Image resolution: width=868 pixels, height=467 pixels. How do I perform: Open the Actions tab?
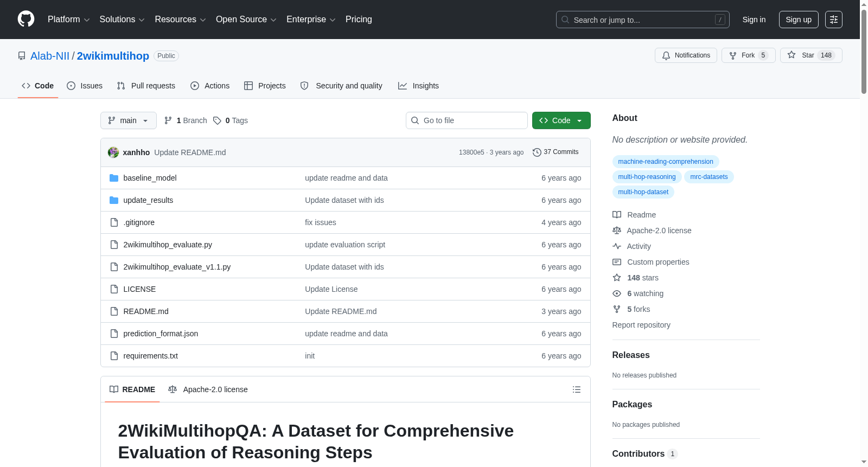pyautogui.click(x=210, y=86)
